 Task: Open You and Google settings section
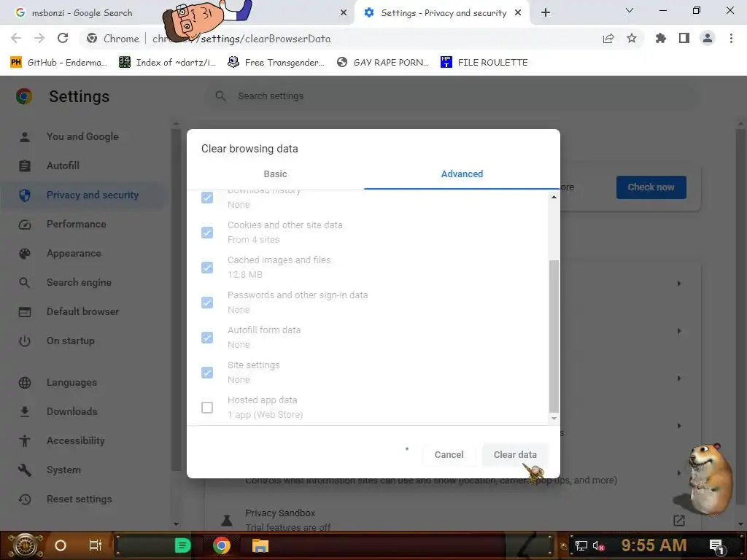click(82, 136)
